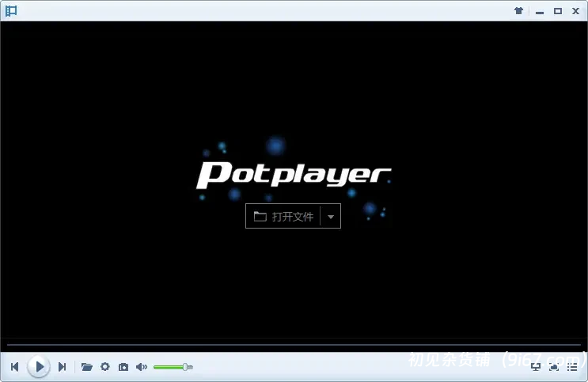Click the app logo icon in title bar
The width and height of the screenshot is (588, 382).
[x=11, y=11]
